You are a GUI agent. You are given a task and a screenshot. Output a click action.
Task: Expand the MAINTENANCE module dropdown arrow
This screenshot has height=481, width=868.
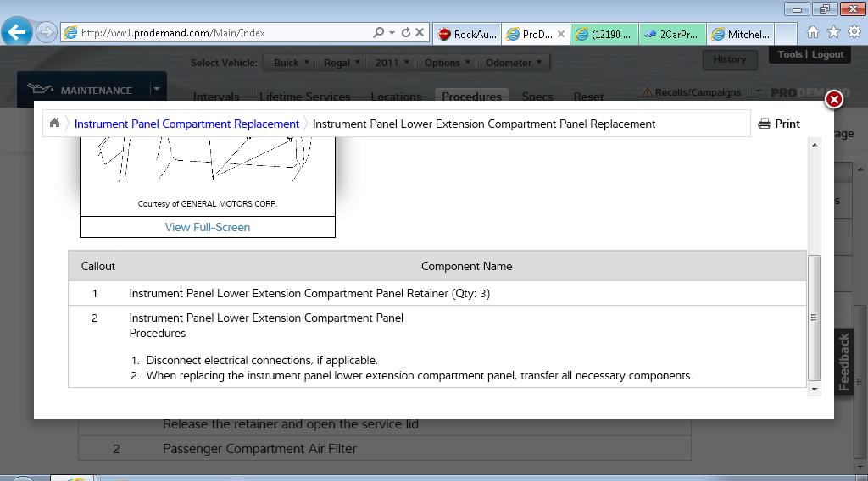click(x=157, y=89)
